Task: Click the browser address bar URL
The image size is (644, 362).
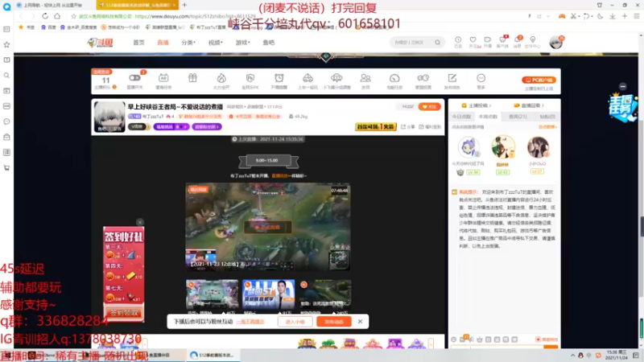Action: tap(195, 16)
